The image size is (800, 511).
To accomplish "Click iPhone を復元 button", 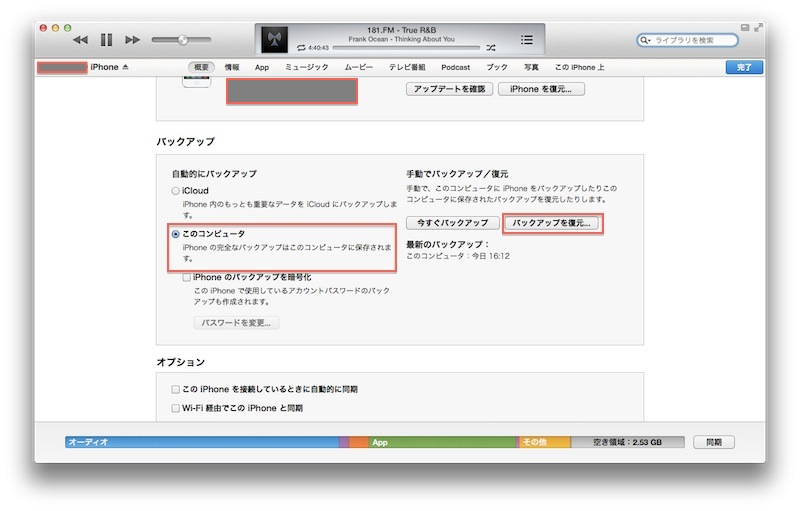I will [x=541, y=89].
